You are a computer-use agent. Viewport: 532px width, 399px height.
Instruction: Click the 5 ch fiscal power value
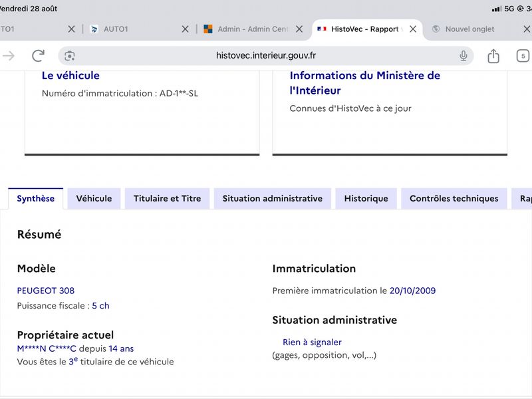pos(101,306)
